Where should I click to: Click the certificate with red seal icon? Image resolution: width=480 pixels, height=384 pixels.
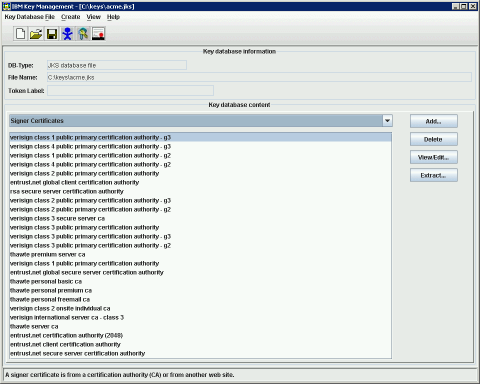[x=99, y=34]
